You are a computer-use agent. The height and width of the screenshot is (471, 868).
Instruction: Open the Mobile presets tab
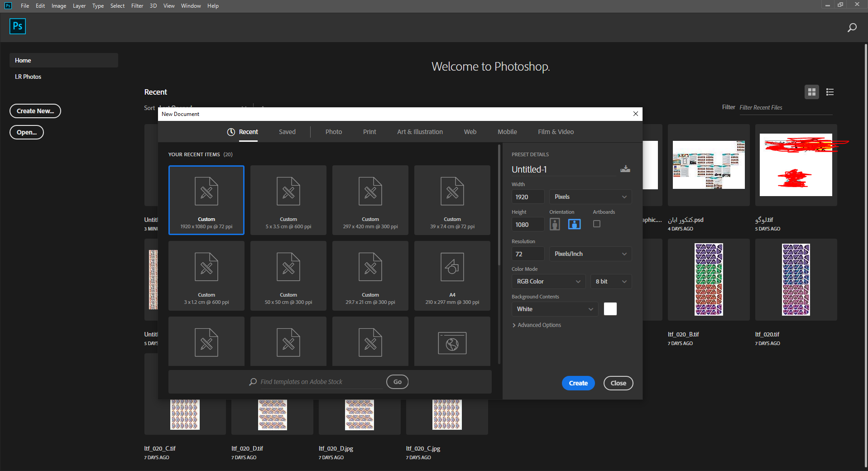pyautogui.click(x=507, y=132)
